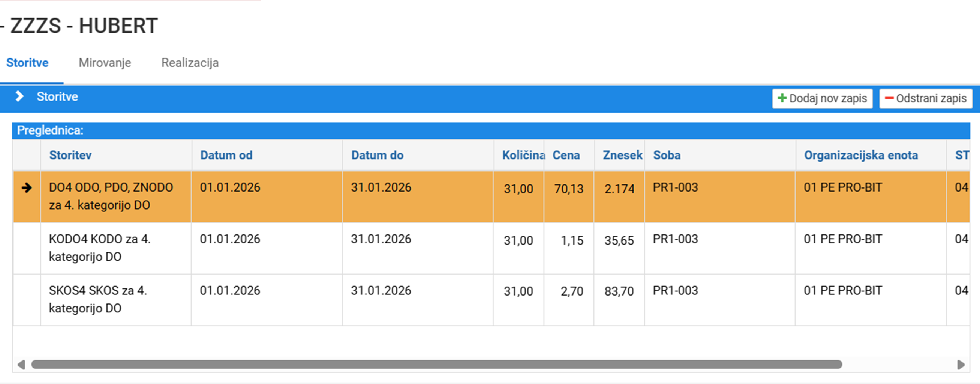Image resolution: width=980 pixels, height=384 pixels.
Task: Click the Odstrani zapis button
Action: [926, 99]
